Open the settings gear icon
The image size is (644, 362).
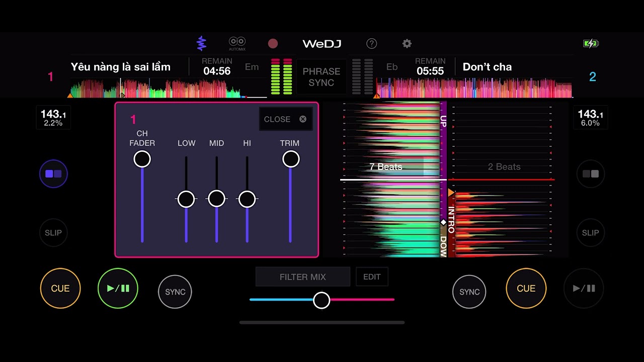407,44
